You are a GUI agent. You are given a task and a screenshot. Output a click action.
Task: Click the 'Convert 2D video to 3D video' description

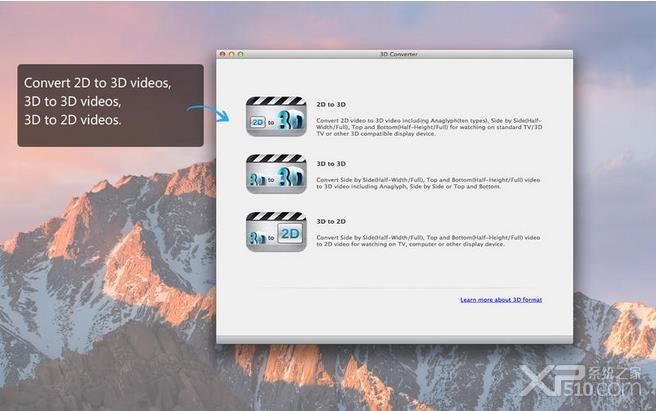coord(429,127)
